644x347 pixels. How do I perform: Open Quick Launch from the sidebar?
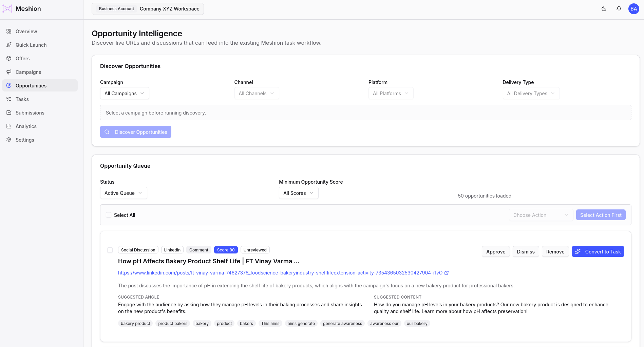pos(40,45)
